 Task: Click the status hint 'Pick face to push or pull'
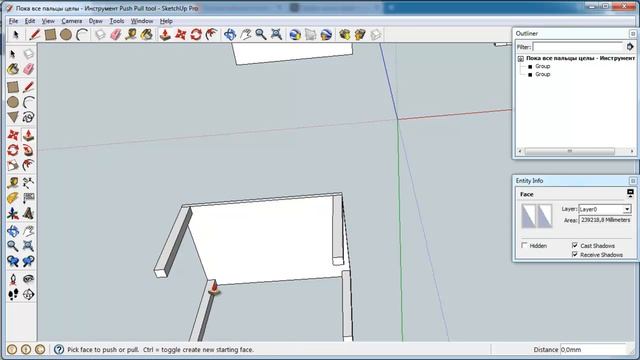103,349
